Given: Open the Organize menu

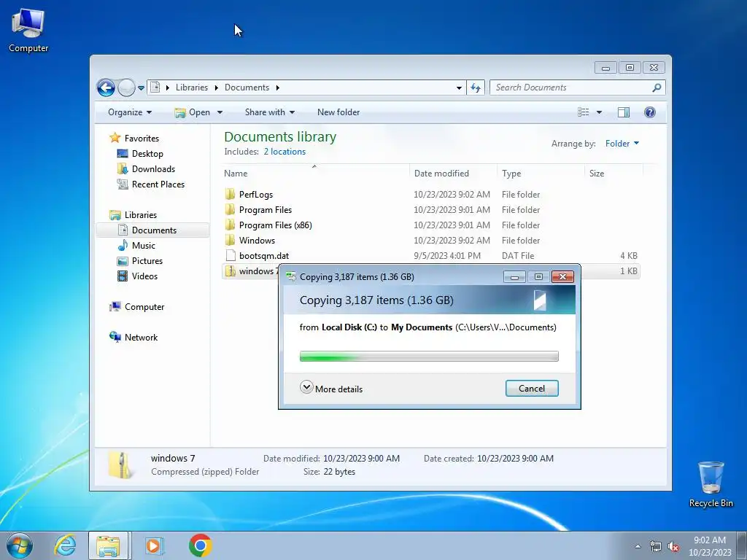Looking at the screenshot, I should pos(130,112).
